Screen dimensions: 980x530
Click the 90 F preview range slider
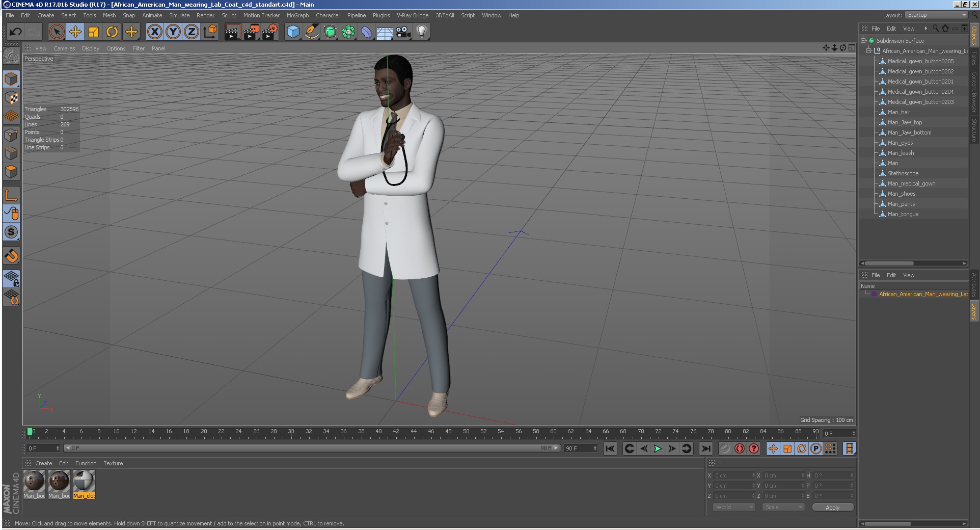pos(312,448)
